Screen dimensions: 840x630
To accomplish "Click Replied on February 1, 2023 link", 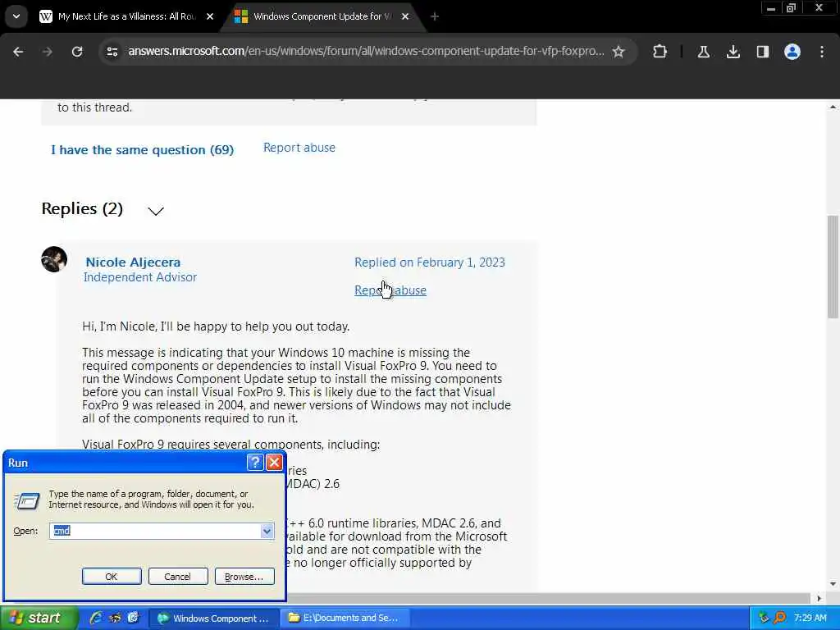I will [x=430, y=262].
